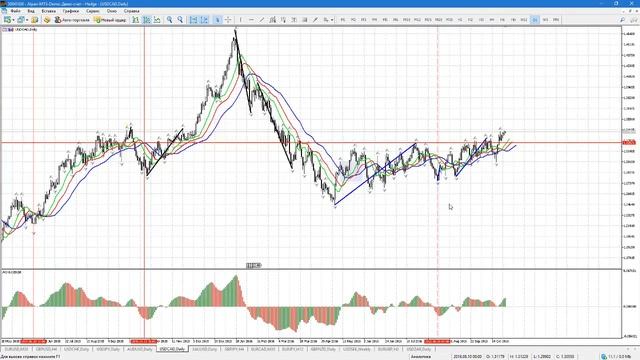Switch to GBPJPY,H4 chart tab

tap(234, 349)
